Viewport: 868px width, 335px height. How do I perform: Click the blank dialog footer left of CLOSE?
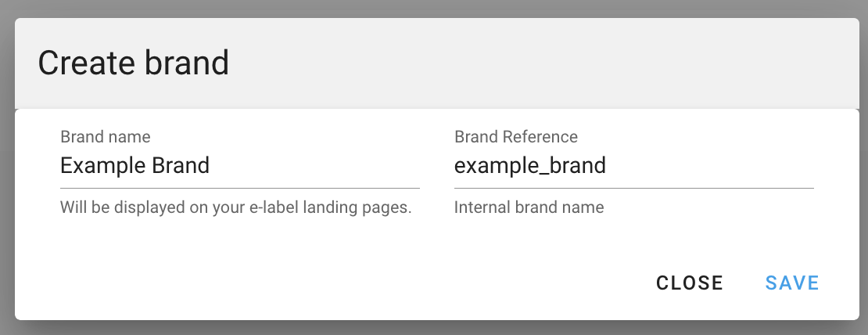[x=313, y=283]
